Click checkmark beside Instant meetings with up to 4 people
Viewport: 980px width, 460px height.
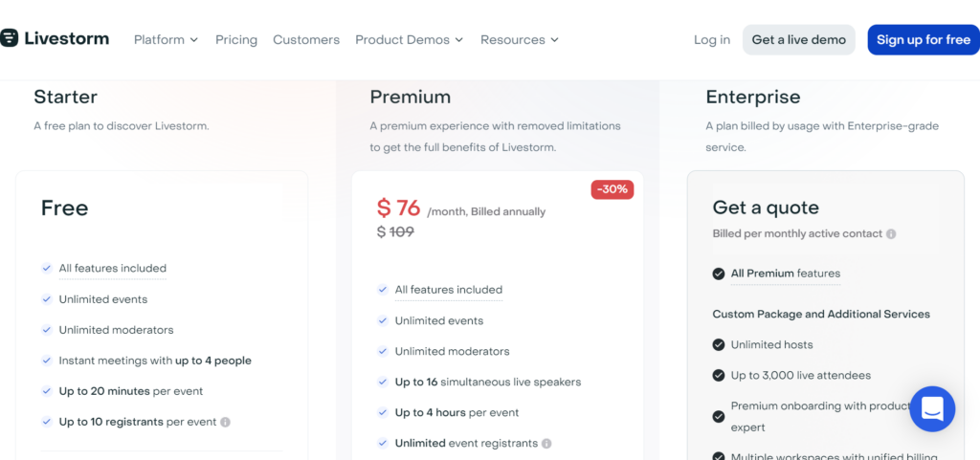tap(46, 361)
